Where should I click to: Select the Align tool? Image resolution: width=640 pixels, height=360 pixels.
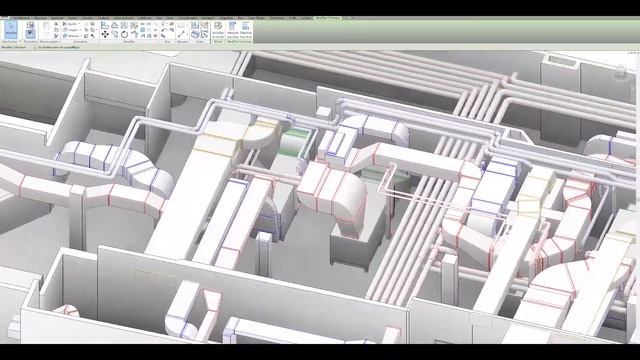coord(104,25)
